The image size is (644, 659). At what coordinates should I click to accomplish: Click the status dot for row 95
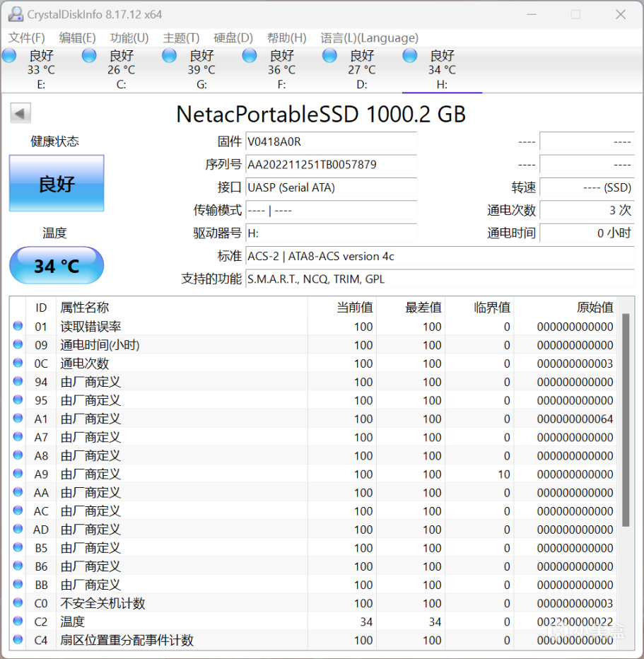(18, 400)
